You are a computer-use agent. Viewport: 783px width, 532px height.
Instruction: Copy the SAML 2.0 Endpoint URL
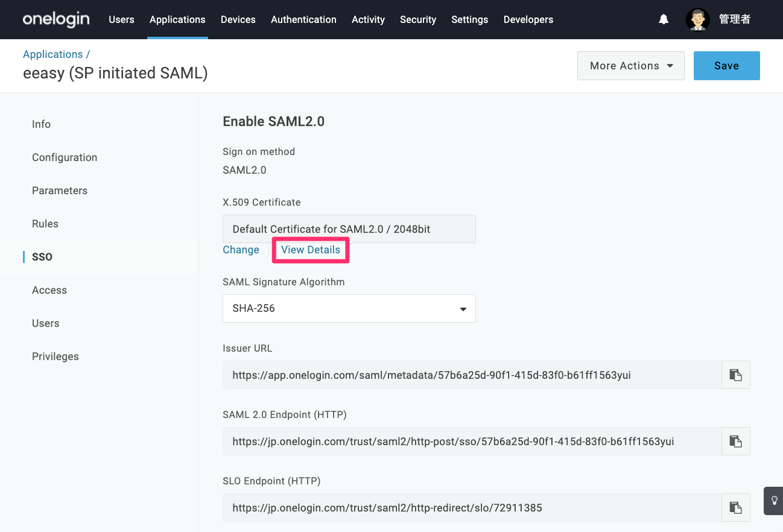(736, 442)
